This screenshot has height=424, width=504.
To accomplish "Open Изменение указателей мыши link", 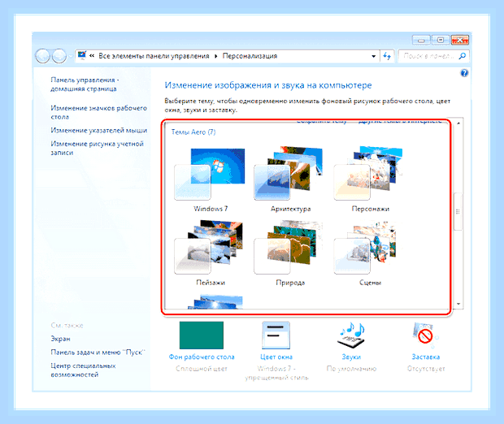I will click(98, 130).
